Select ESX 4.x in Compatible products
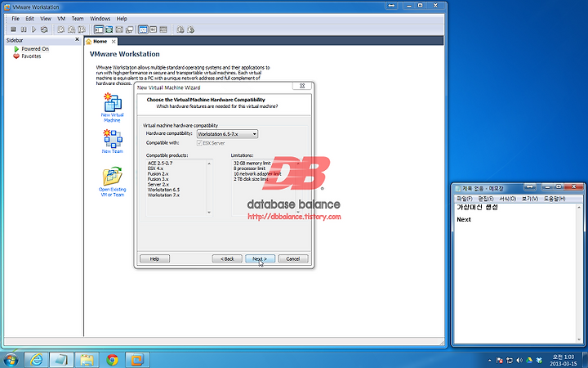 pos(155,168)
